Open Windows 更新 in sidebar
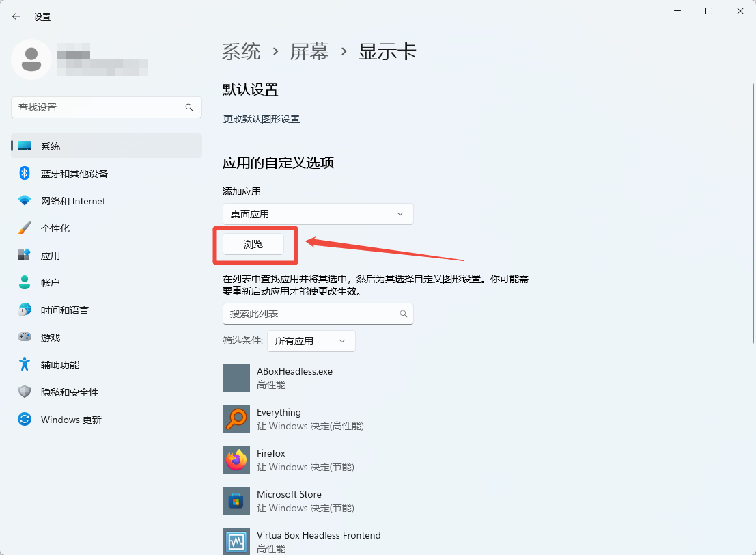This screenshot has width=756, height=555. click(x=70, y=420)
